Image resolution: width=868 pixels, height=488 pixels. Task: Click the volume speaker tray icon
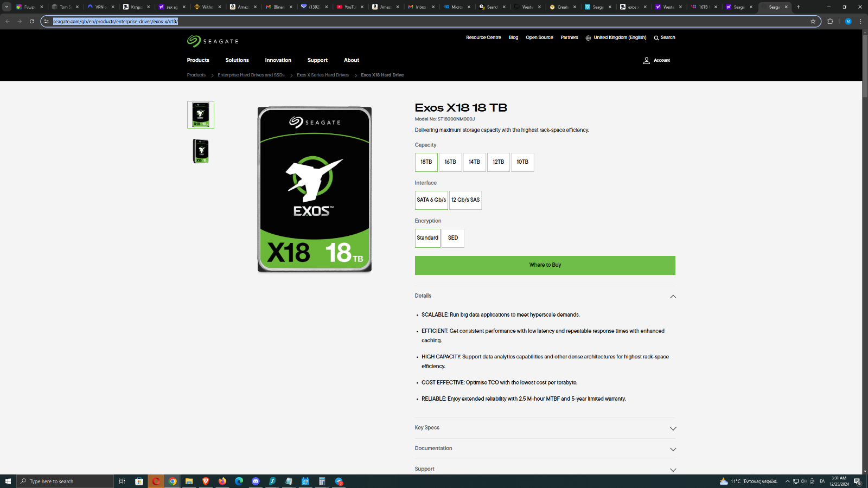803,481
